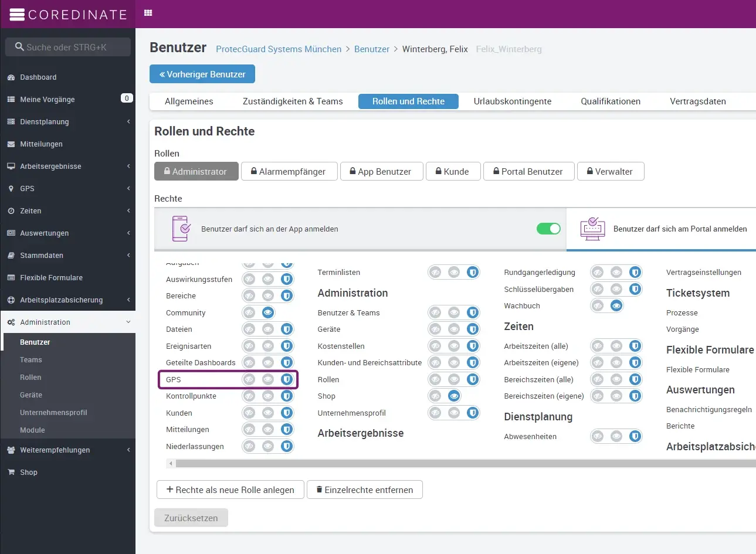The height and width of the screenshot is (554, 756).
Task: Toggle off app login permission switch
Action: 548,229
